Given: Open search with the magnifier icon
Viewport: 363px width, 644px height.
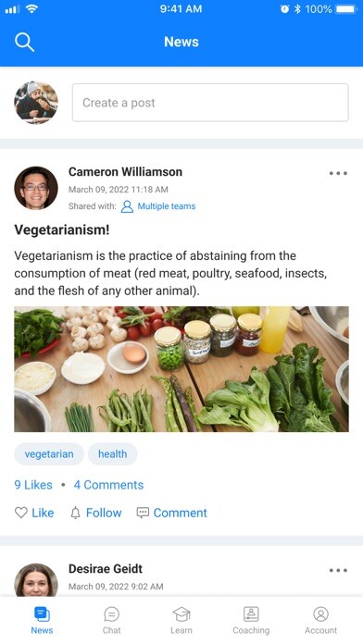Looking at the screenshot, I should [x=24, y=42].
